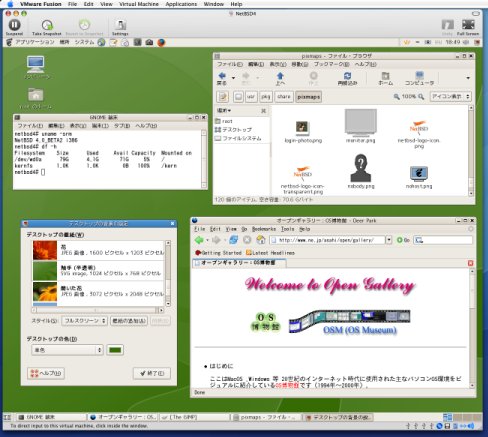Click Close button in background preferences
488x437 pixels.
[x=152, y=373]
